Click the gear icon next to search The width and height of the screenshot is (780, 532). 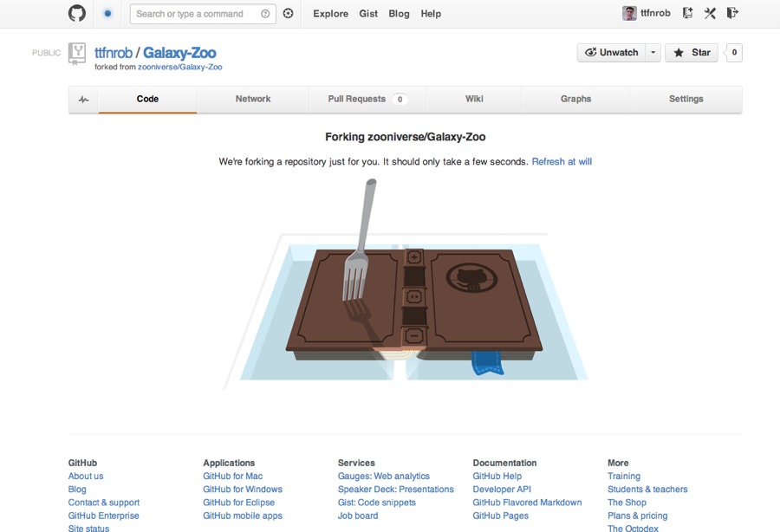(x=289, y=14)
